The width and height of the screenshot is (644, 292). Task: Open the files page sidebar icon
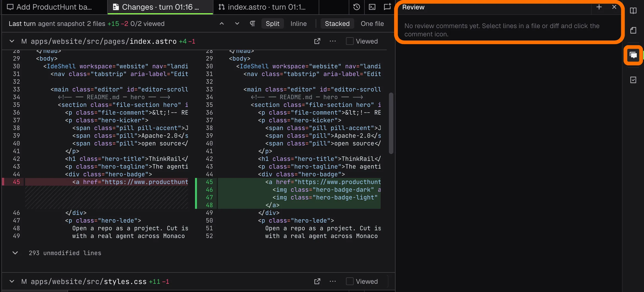633,30
